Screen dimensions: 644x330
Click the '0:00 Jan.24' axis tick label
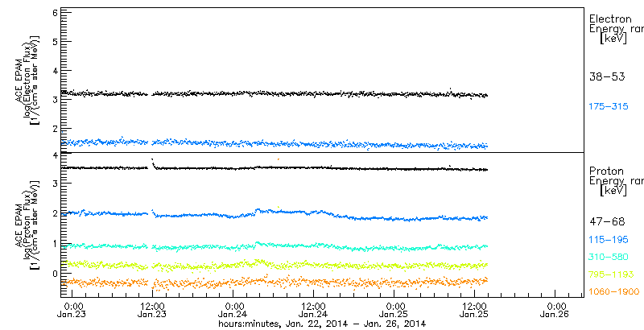[233, 311]
